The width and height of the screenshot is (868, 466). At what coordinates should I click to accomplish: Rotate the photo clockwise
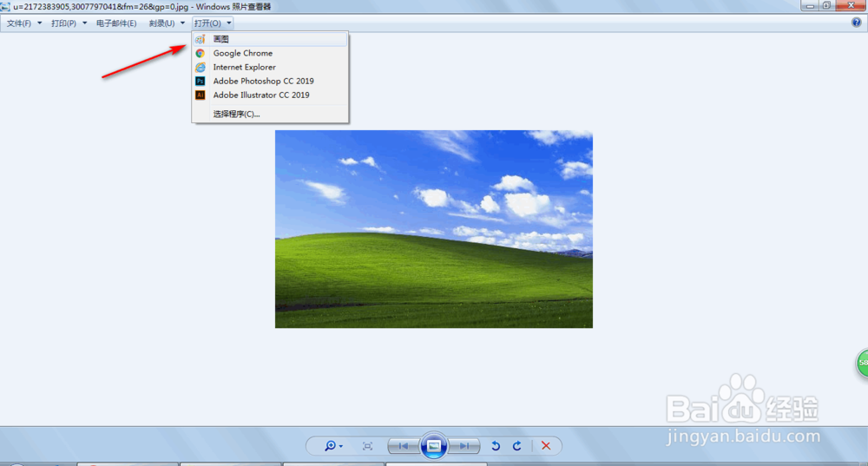pyautogui.click(x=517, y=446)
